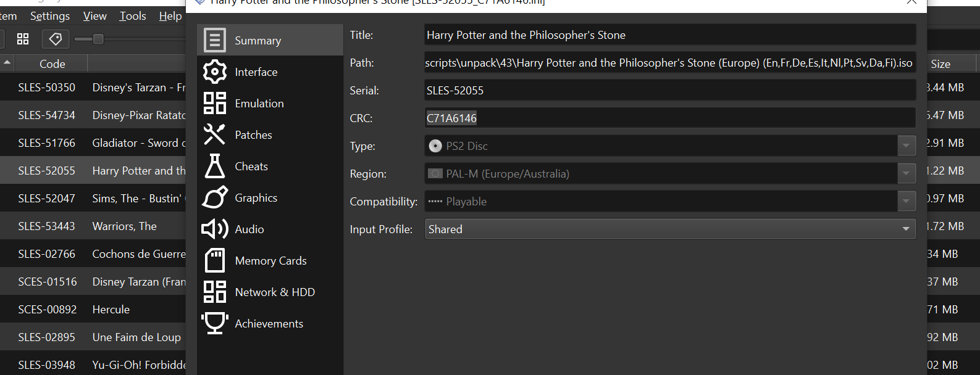Open the Memory Cards icon
This screenshot has height=375, width=980.
click(215, 261)
